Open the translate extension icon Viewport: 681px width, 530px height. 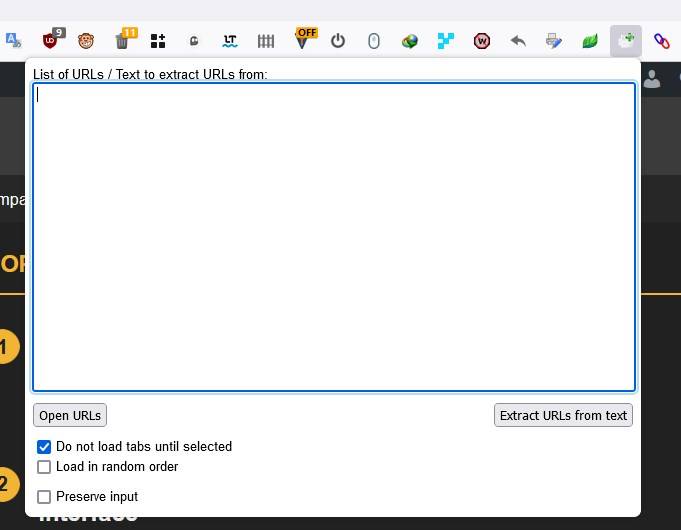pos(13,40)
